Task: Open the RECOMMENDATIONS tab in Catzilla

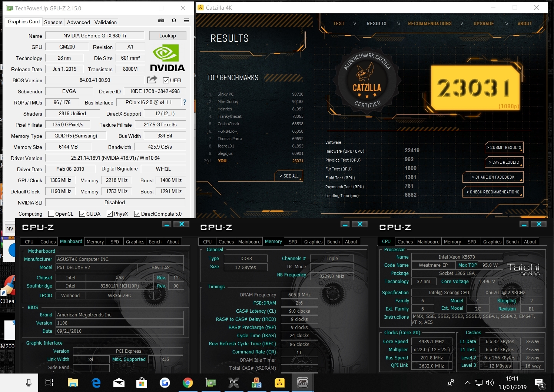Action: 430,24
